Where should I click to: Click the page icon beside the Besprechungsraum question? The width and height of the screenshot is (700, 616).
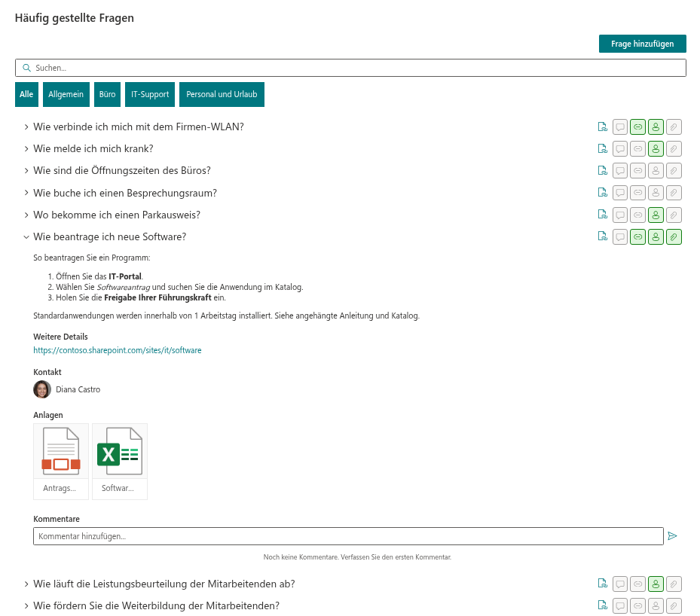(x=603, y=193)
